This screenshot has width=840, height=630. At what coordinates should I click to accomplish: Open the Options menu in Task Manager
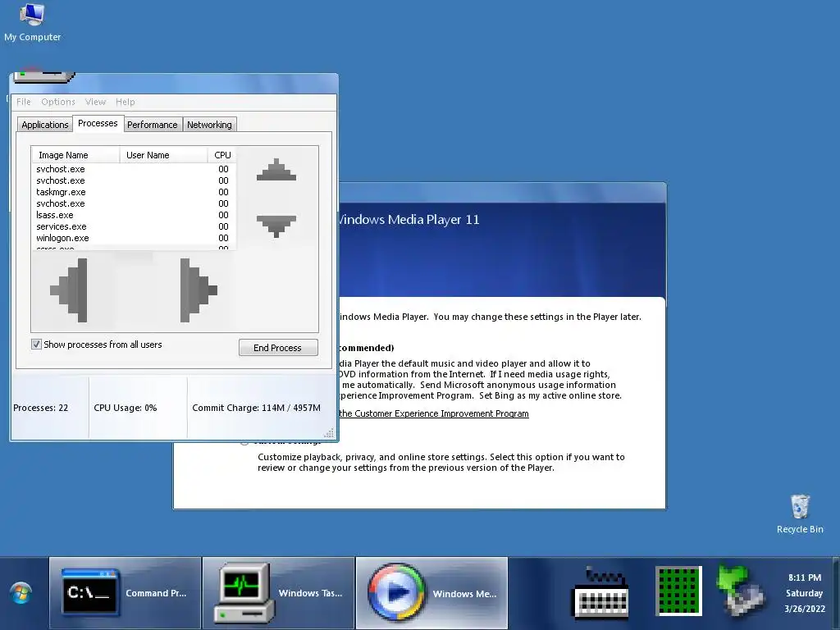pos(58,102)
